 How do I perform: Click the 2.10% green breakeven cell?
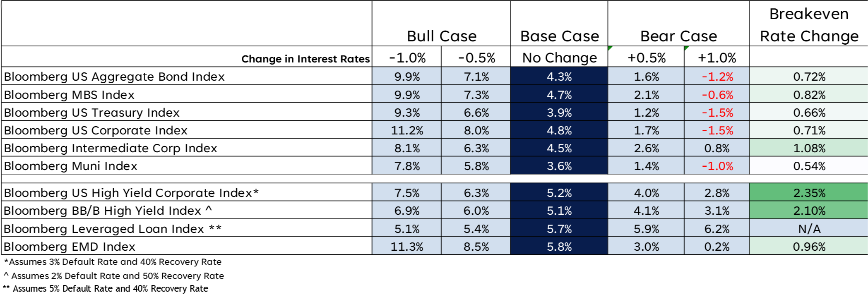tap(809, 211)
